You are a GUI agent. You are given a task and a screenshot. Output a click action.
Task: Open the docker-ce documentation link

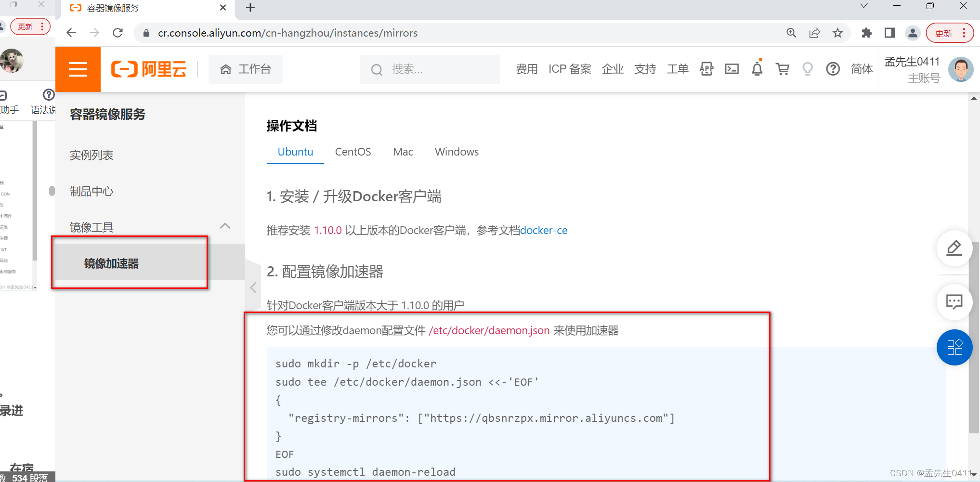pos(544,230)
